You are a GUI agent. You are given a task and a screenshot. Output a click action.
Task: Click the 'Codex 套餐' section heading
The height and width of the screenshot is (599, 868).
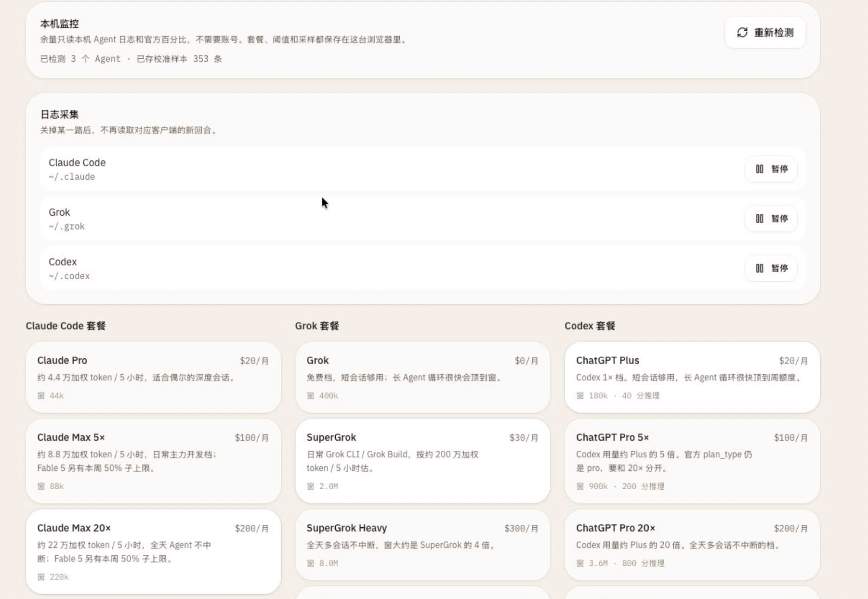(x=590, y=326)
